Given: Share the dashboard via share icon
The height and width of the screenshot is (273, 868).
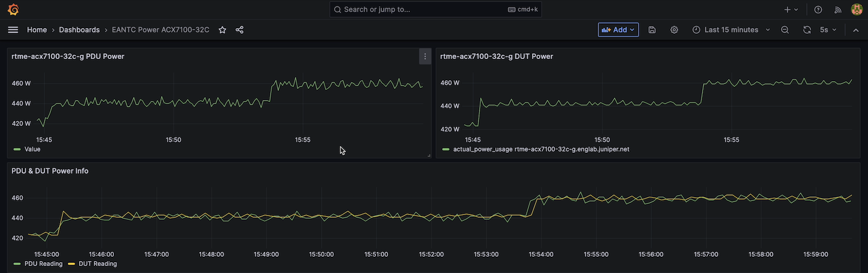Looking at the screenshot, I should click(239, 30).
